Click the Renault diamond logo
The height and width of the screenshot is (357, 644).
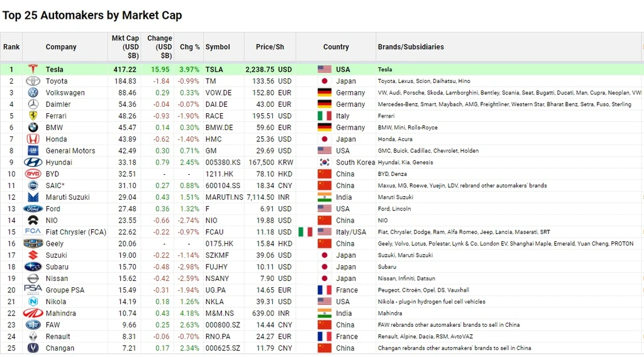(33, 336)
